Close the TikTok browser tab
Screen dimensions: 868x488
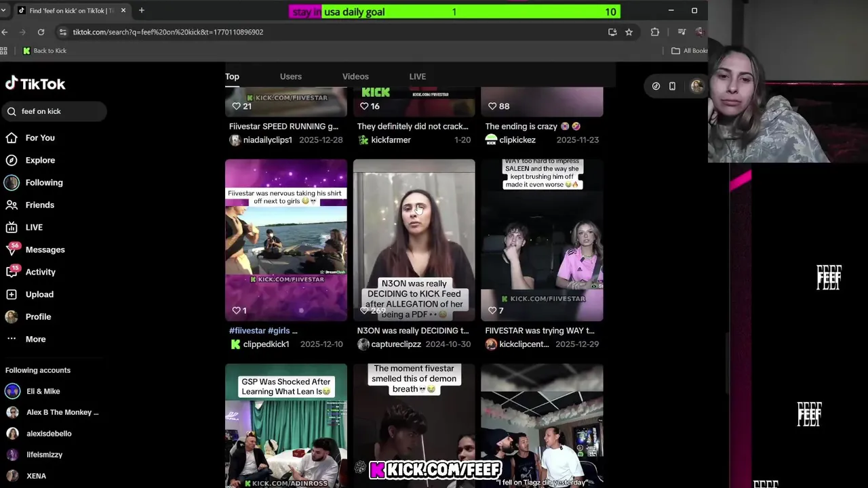123,10
